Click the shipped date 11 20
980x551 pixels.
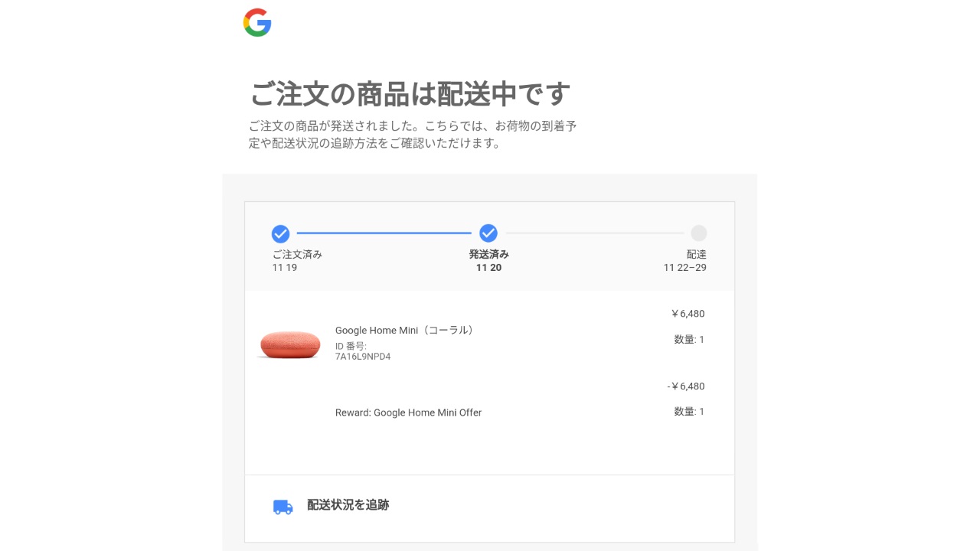(488, 268)
